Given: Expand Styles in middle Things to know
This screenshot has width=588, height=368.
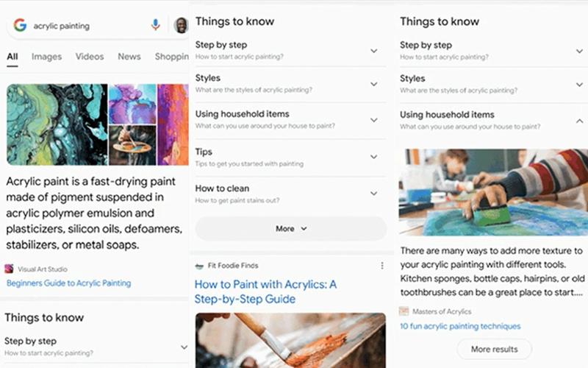Looking at the screenshot, I should pyautogui.click(x=374, y=84).
